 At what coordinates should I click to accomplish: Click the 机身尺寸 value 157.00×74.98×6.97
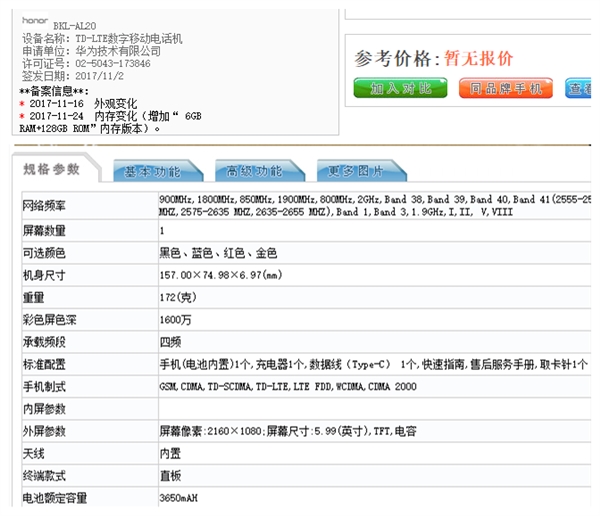(222, 275)
